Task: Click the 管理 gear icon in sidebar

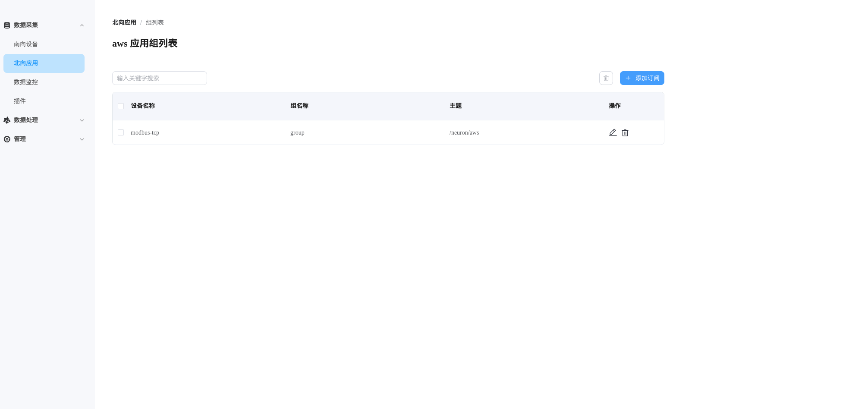Action: (x=6, y=139)
